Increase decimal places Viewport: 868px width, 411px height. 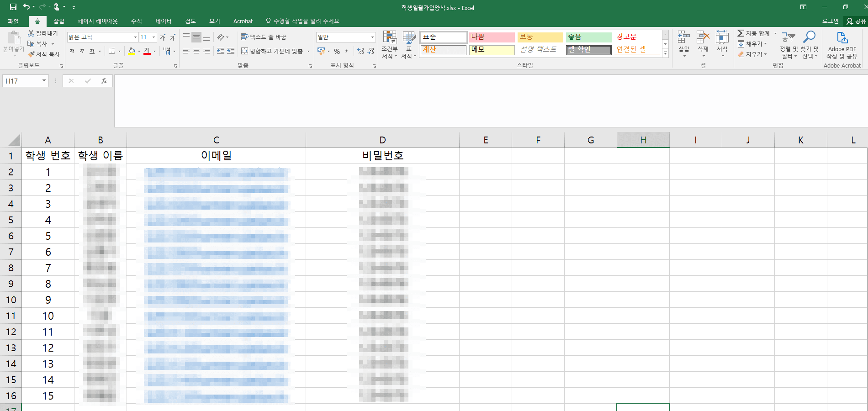[x=361, y=51]
